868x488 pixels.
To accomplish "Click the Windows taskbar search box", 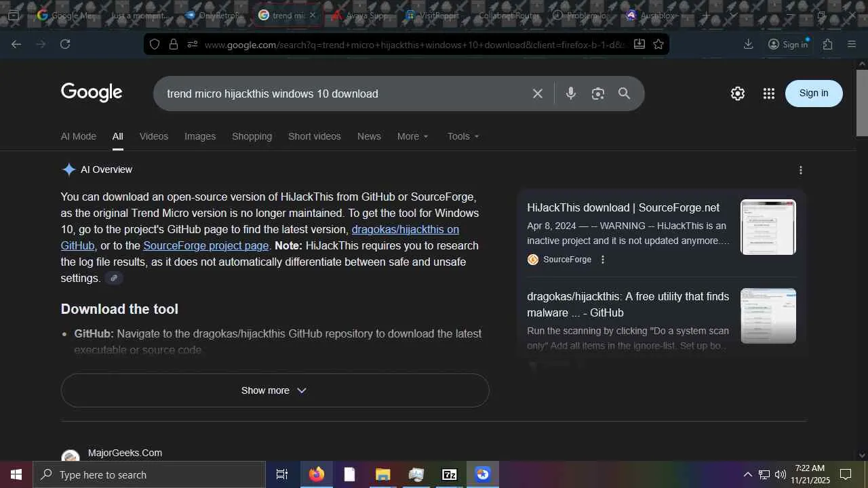I will pos(149,474).
